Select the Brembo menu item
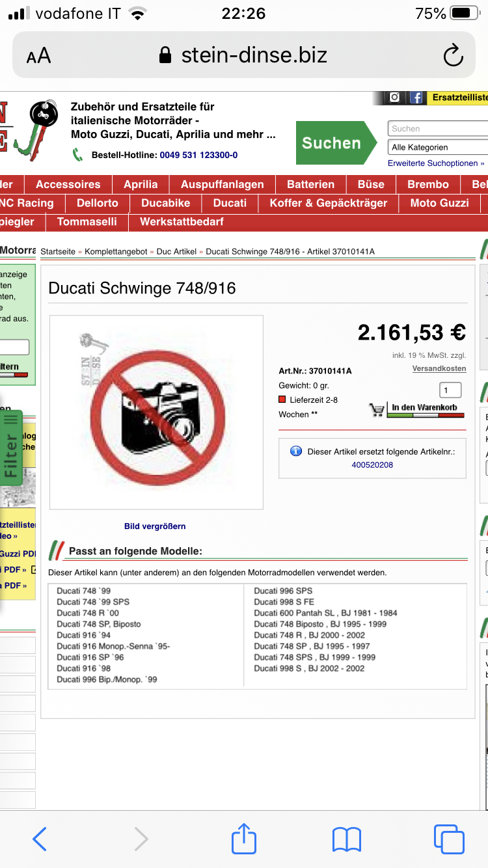488x868 pixels. tap(428, 184)
